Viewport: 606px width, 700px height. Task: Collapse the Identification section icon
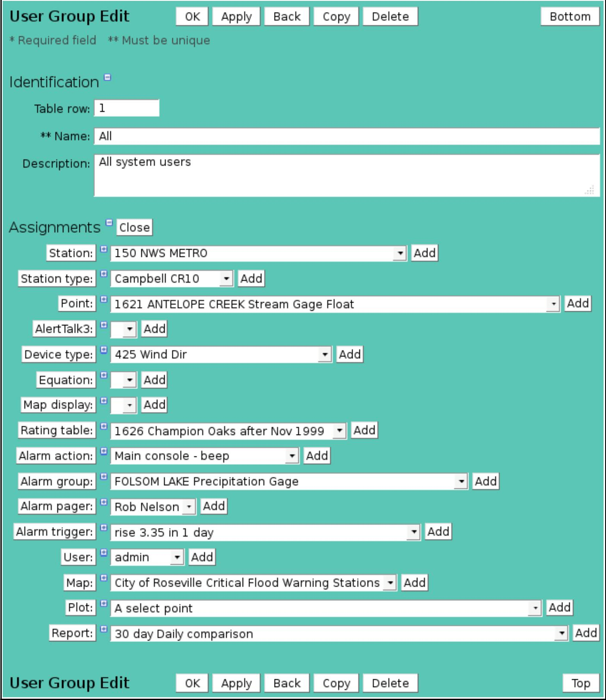tap(107, 78)
